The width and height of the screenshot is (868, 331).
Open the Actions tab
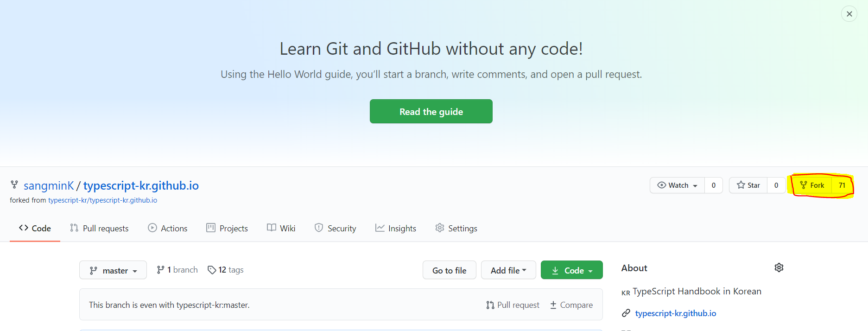(167, 228)
